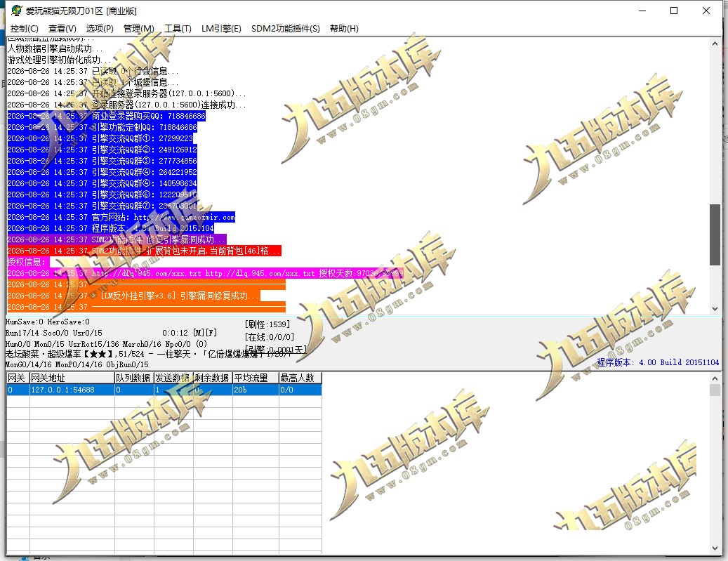728x561 pixels.
Task: Click log line 引擎交流QQ群④: 264221952
Action: click(102, 172)
